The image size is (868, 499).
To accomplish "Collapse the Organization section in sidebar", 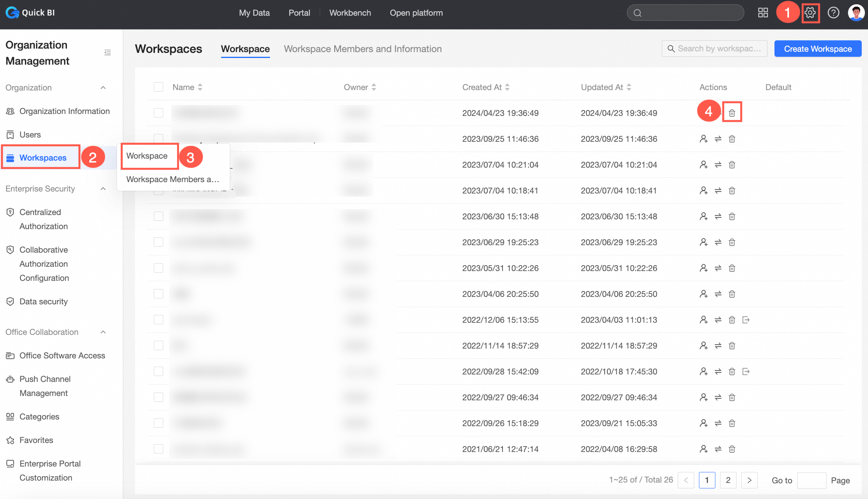I will (x=103, y=88).
